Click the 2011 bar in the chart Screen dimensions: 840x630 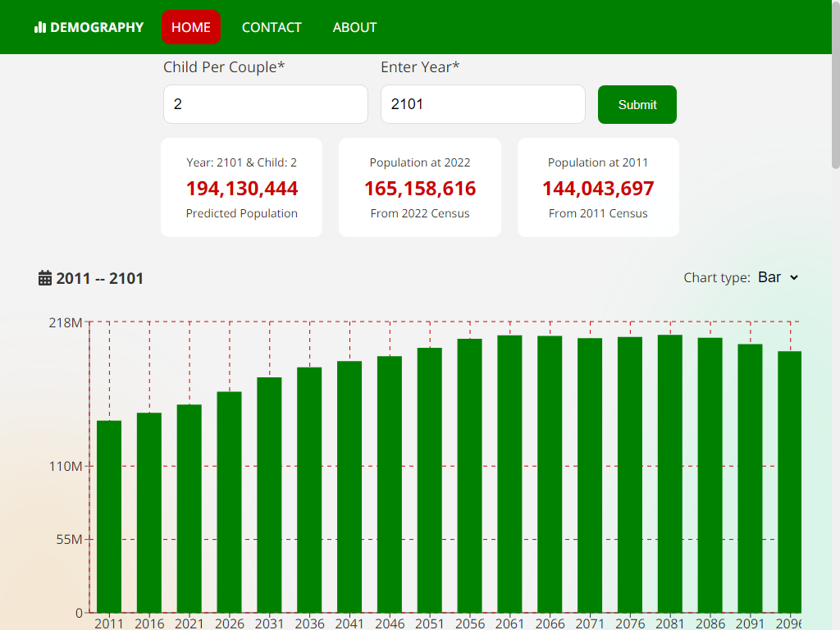click(109, 517)
